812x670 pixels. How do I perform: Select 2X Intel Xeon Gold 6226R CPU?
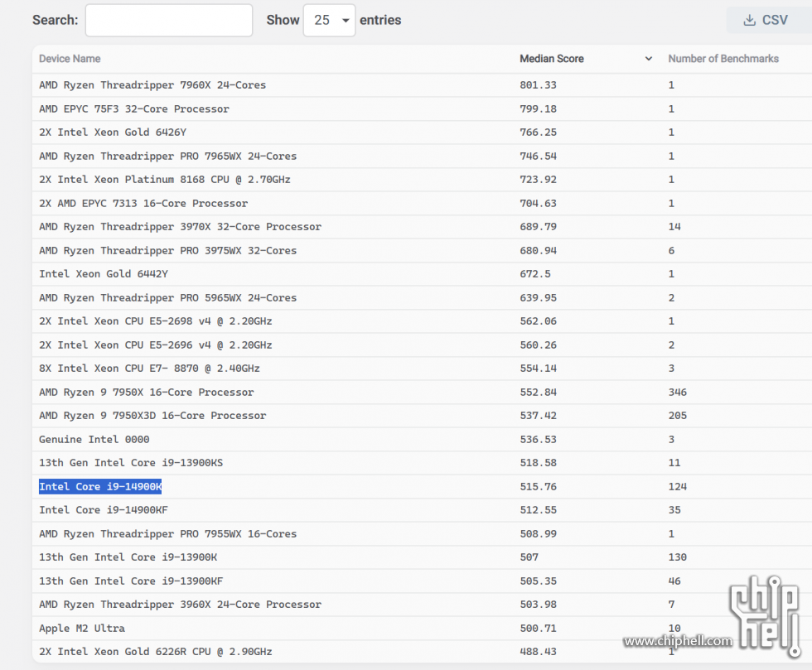pos(156,651)
